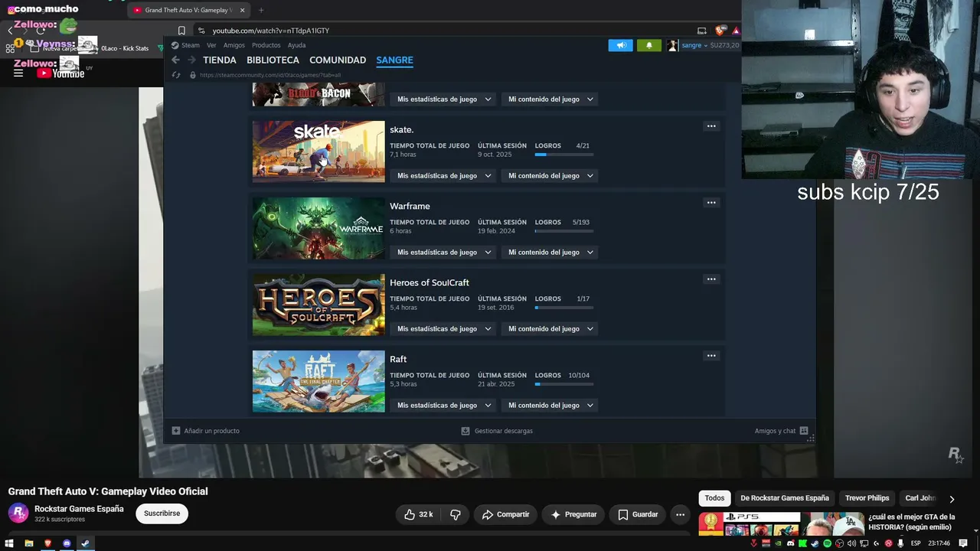The image size is (980, 551).
Task: Show next filter chips arrow
Action: [x=952, y=499]
